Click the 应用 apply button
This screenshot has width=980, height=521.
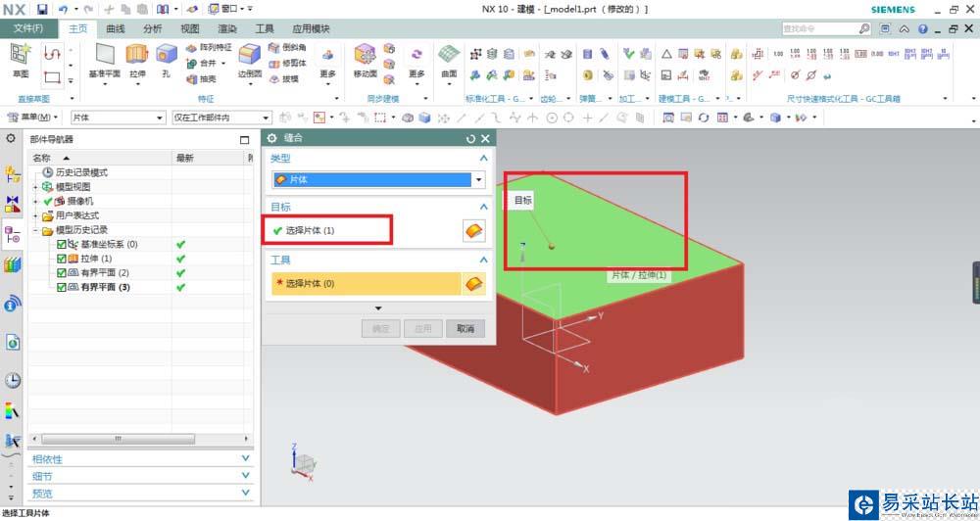coord(423,329)
